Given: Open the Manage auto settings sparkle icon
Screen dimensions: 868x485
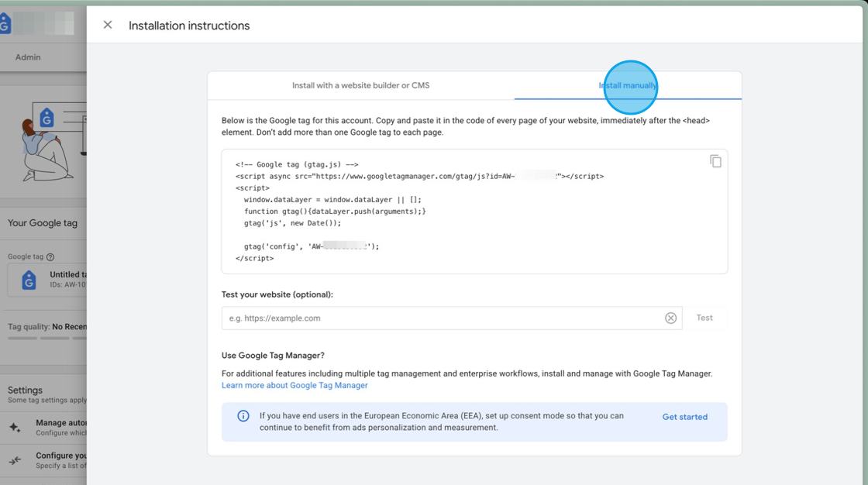Looking at the screenshot, I should [x=14, y=427].
